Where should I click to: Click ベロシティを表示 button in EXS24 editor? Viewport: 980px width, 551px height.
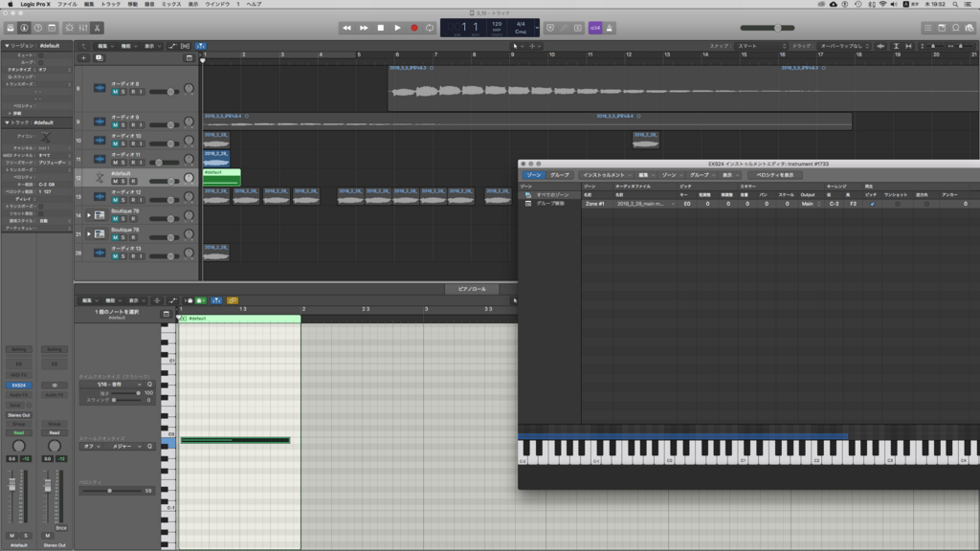775,175
